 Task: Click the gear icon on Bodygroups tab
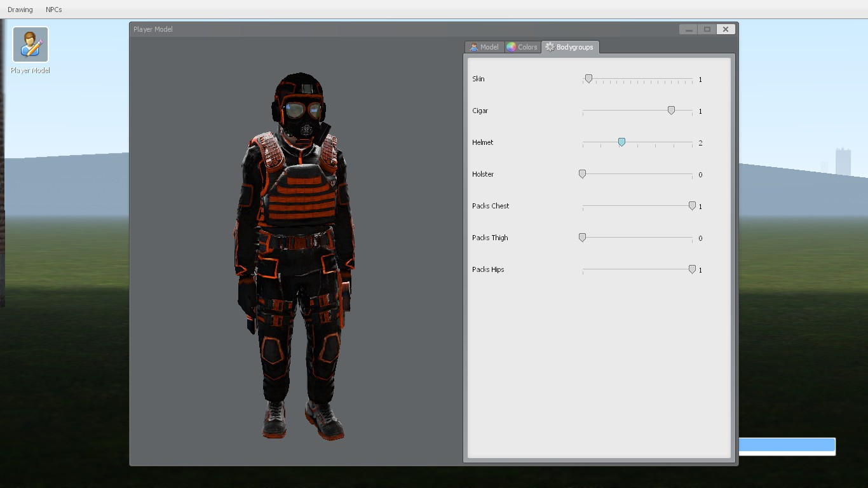click(x=550, y=46)
